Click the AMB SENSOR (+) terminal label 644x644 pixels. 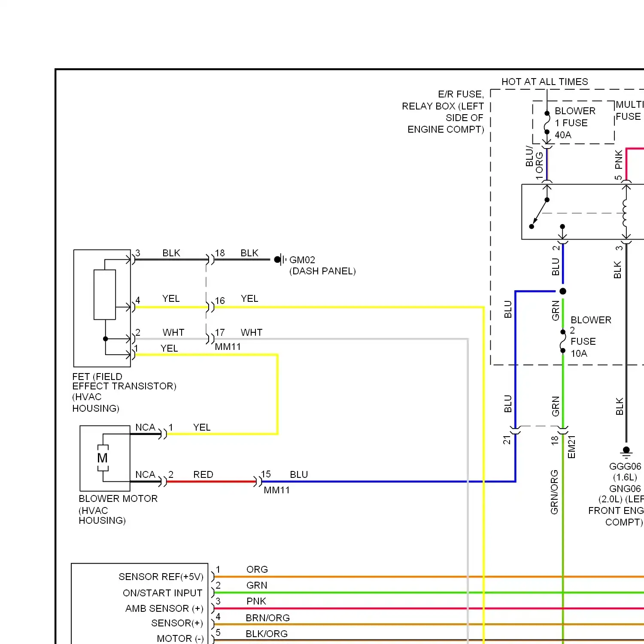[x=164, y=608]
